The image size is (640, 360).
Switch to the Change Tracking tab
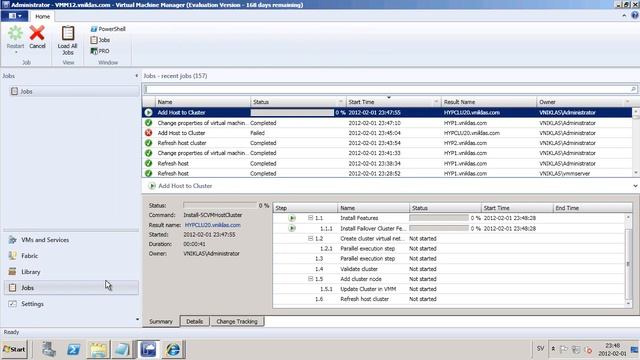coord(237,322)
